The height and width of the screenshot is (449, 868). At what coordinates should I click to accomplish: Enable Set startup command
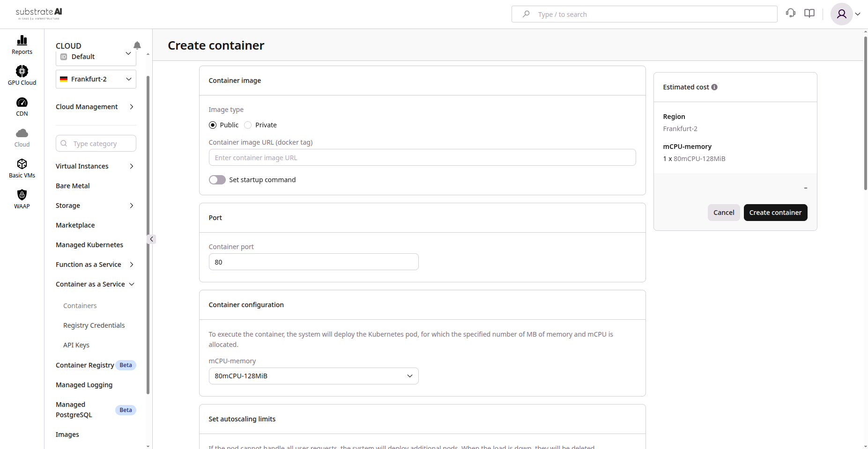pos(217,179)
